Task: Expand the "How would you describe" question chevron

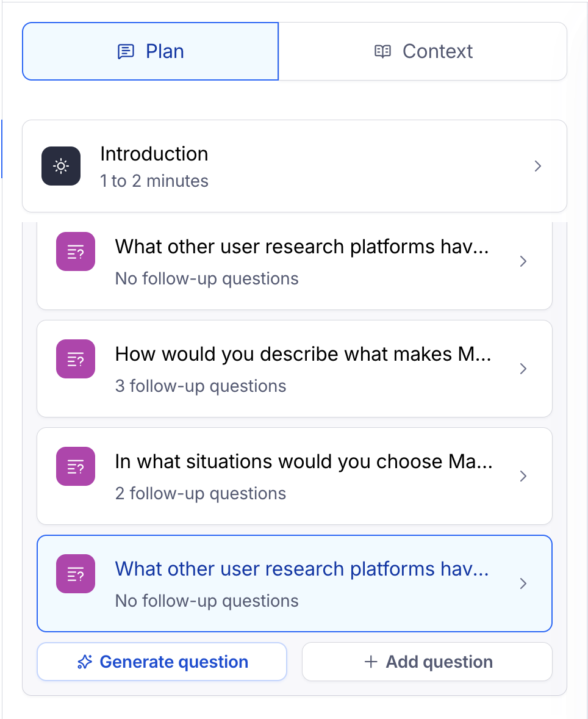Action: 523,369
